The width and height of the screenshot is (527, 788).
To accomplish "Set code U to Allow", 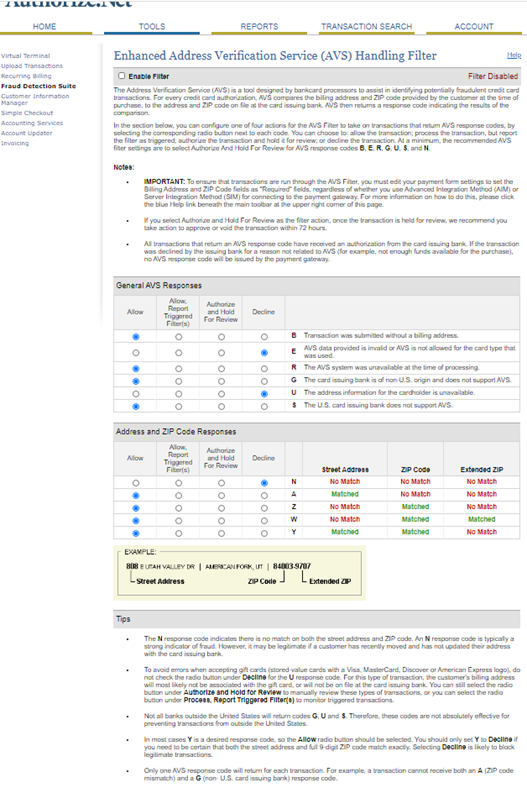I will 136,393.
